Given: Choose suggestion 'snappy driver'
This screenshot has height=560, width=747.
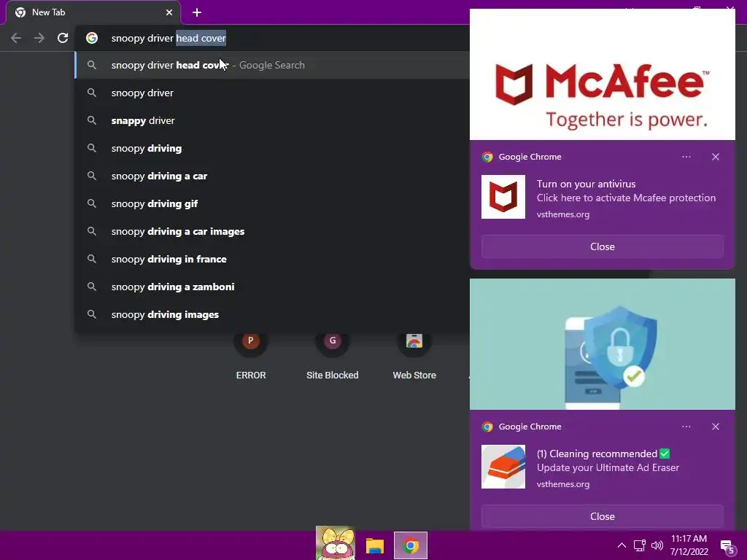Looking at the screenshot, I should tap(272, 120).
